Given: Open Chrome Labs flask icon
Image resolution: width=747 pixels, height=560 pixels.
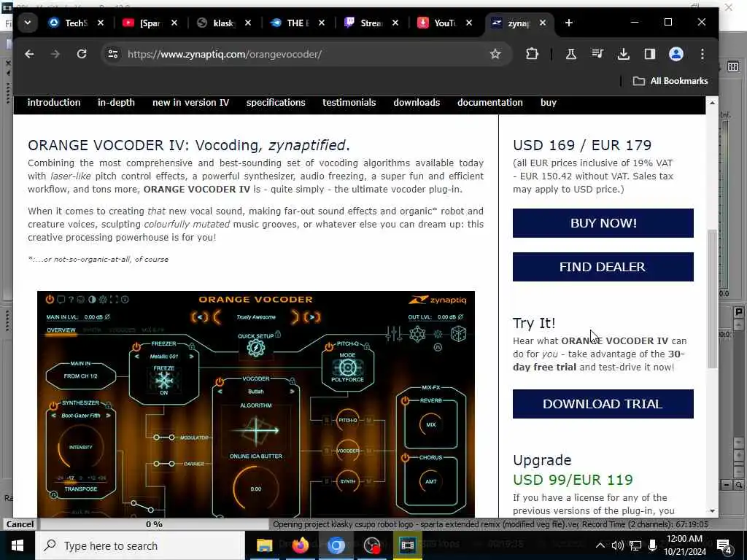Looking at the screenshot, I should click(570, 54).
